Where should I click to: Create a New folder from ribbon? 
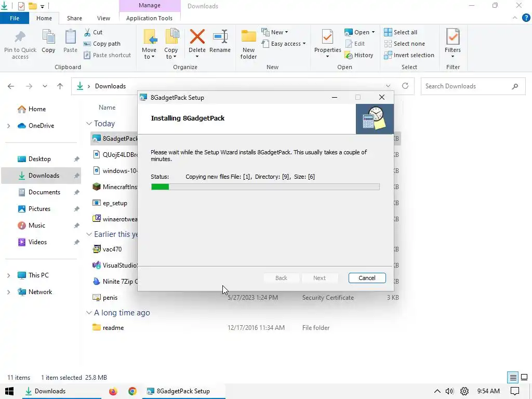point(248,45)
